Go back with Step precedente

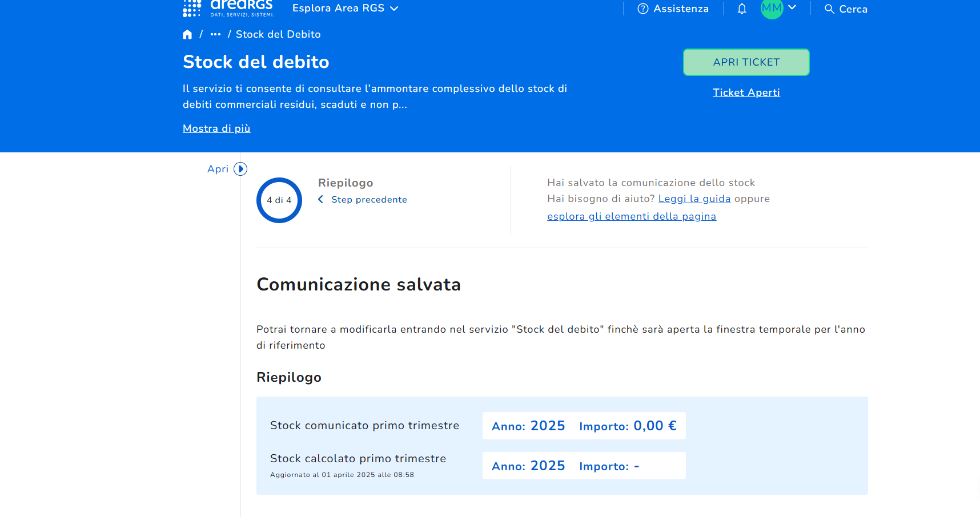369,200
